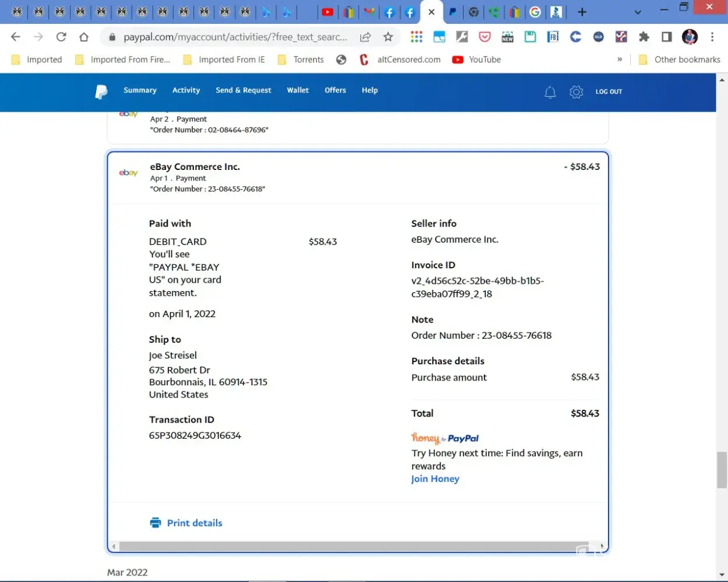Open the Chrome extensions puzzle icon

644,37
